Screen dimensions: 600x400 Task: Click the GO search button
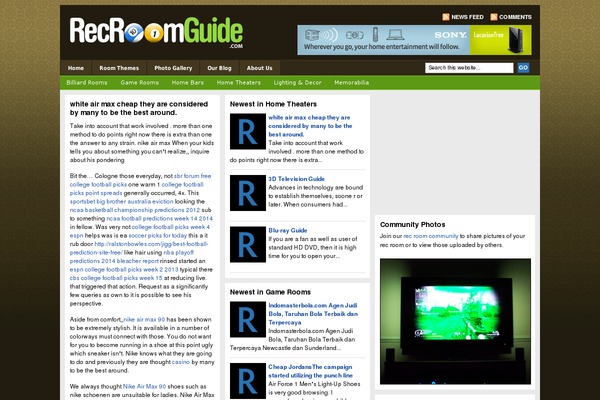(523, 68)
